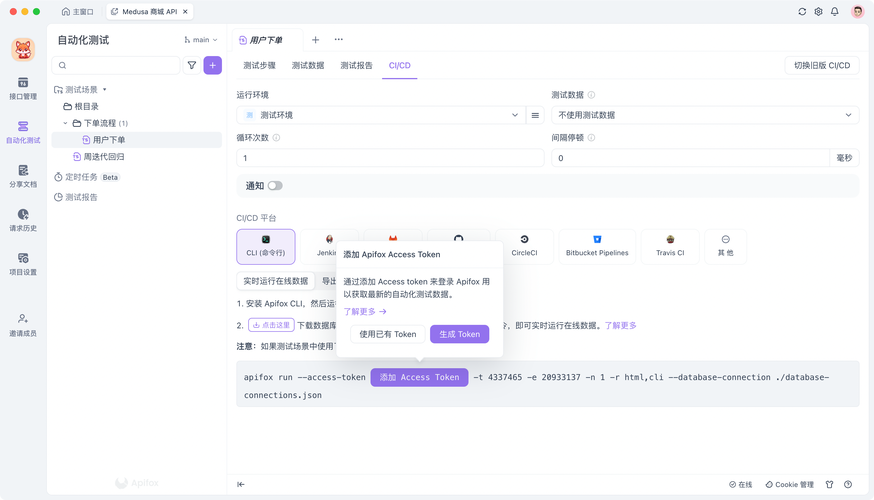Viewport: 874px width, 500px height.
Task: Open settings gear in the title bar
Action: [818, 11]
